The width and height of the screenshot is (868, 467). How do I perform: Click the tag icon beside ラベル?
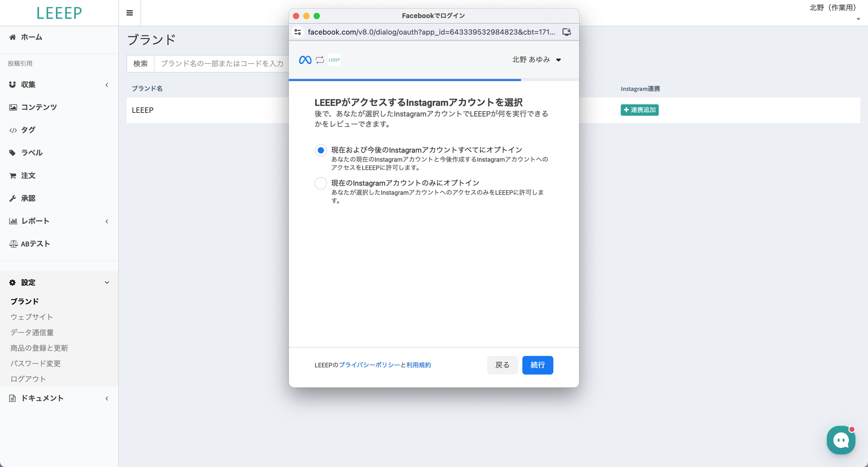pyautogui.click(x=13, y=153)
